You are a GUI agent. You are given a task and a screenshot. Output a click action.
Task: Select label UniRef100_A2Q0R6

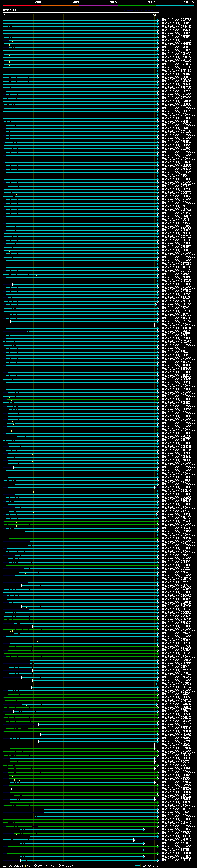[177, 91]
